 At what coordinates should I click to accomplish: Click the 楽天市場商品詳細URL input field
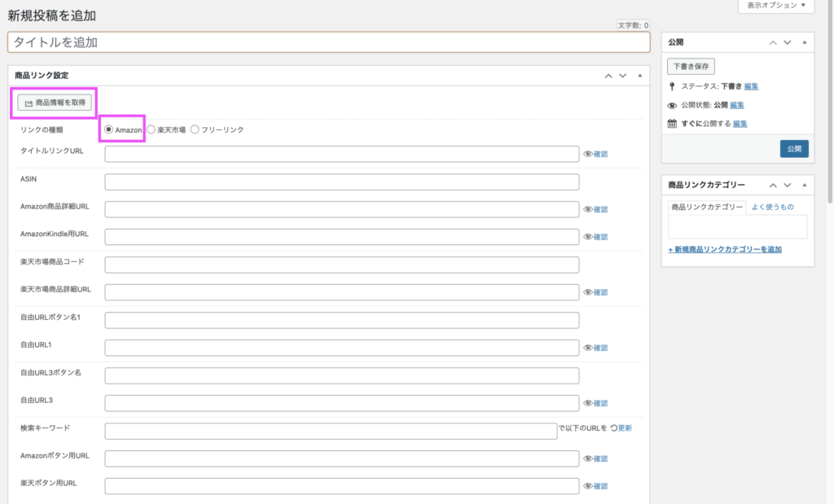pos(341,292)
